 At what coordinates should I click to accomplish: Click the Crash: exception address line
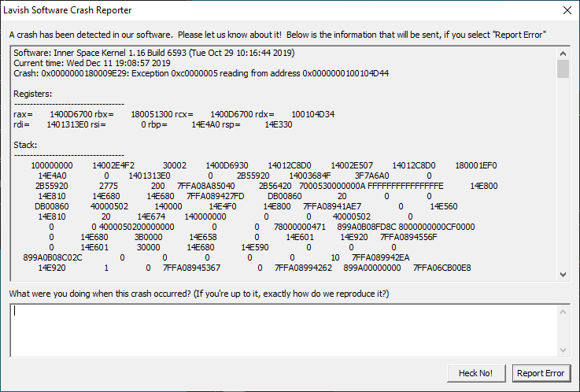(201, 73)
